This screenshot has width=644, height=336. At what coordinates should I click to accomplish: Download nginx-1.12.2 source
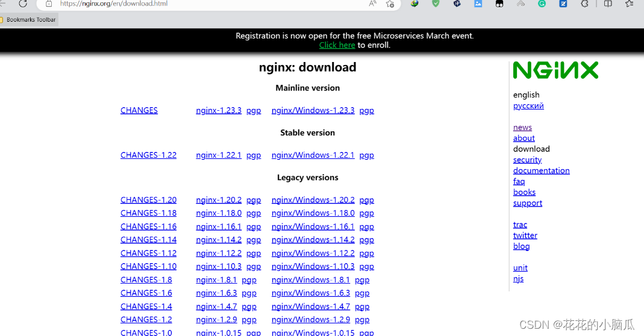point(219,254)
